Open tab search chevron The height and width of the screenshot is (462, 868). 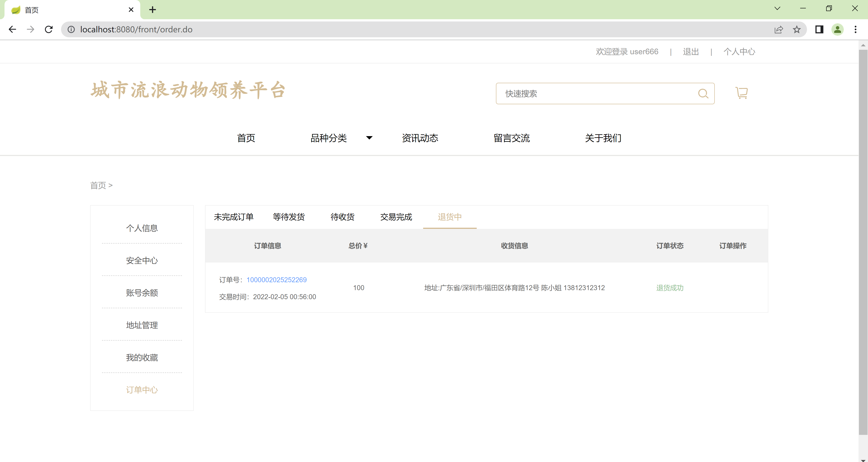point(777,8)
